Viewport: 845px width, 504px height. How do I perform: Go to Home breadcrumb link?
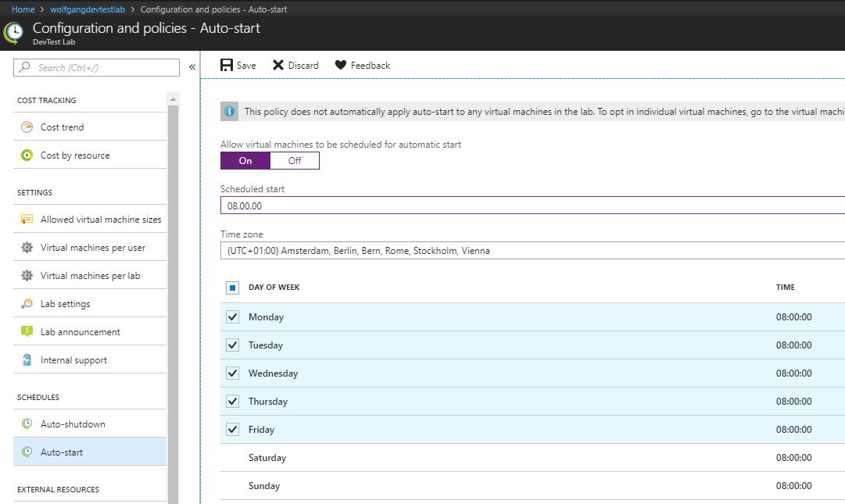pos(23,9)
